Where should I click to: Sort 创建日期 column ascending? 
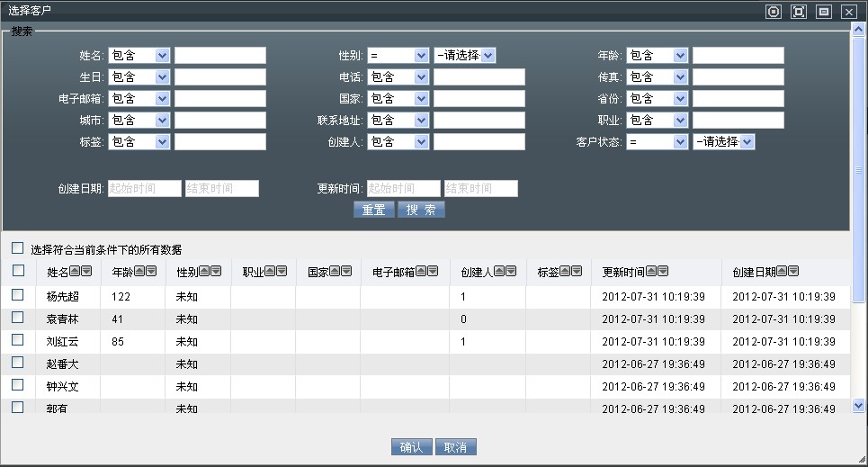[782, 272]
